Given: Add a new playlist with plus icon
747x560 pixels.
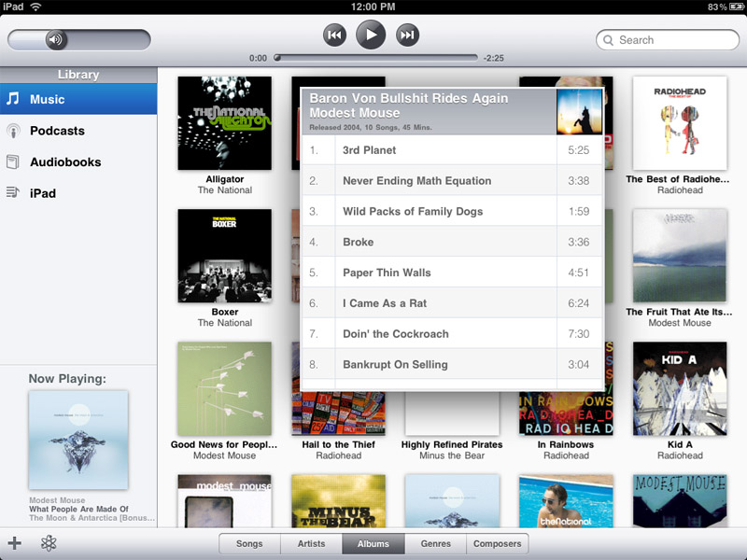Looking at the screenshot, I should [15, 543].
